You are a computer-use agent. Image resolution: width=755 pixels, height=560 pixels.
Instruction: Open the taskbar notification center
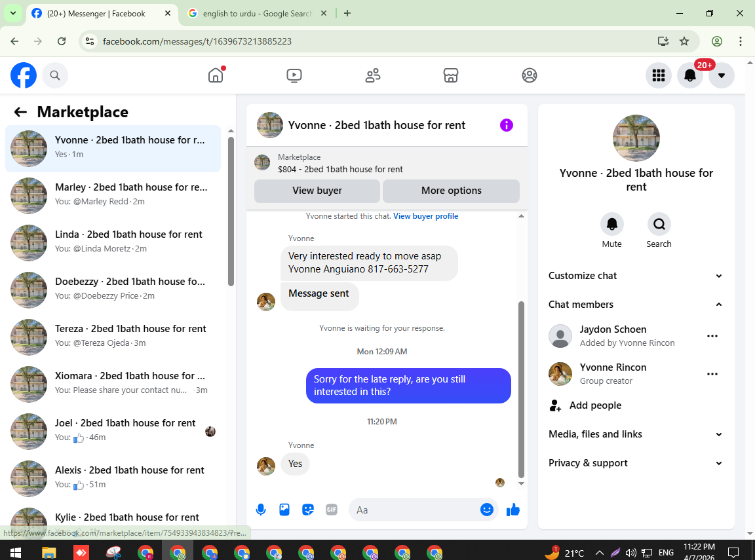(x=733, y=552)
